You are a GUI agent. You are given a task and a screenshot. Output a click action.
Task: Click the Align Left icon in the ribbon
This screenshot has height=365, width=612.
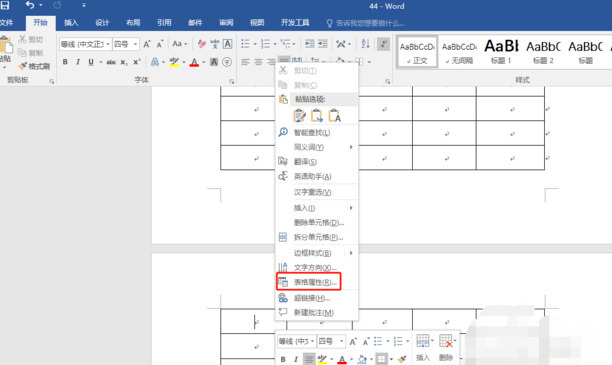coord(245,62)
